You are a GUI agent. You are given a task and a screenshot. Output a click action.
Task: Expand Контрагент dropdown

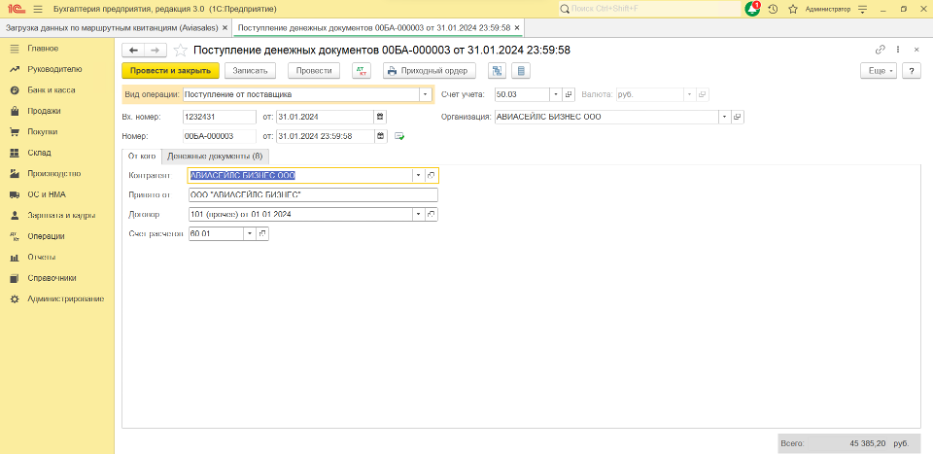[x=418, y=176]
